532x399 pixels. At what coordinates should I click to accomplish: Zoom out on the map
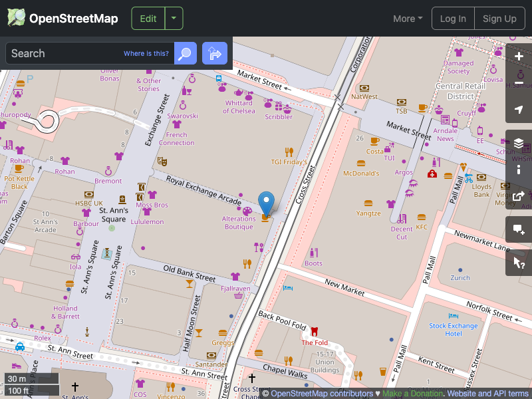[519, 83]
